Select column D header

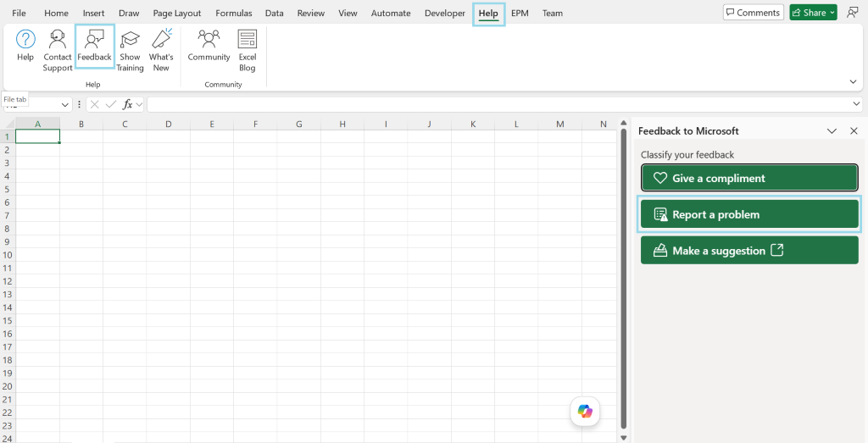pos(169,124)
